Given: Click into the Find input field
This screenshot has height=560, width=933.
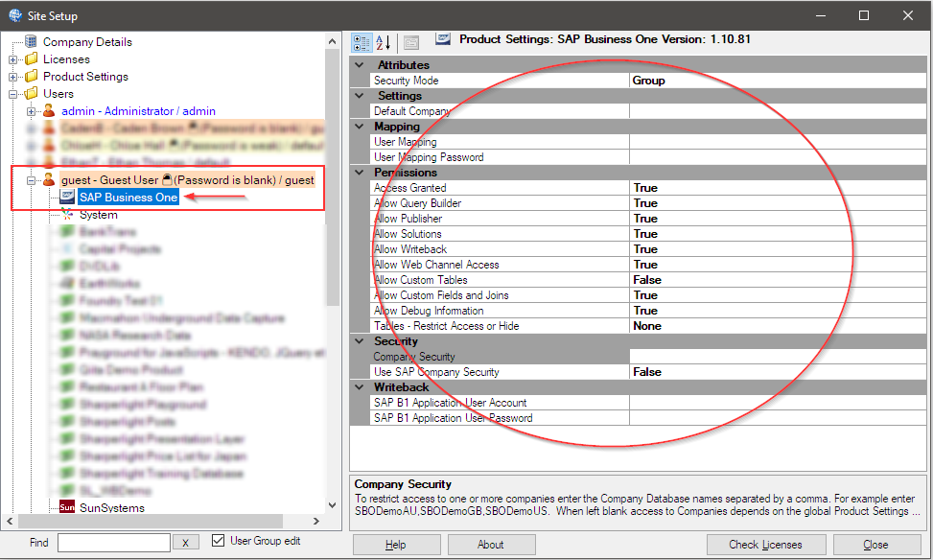Looking at the screenshot, I should pos(114,542).
